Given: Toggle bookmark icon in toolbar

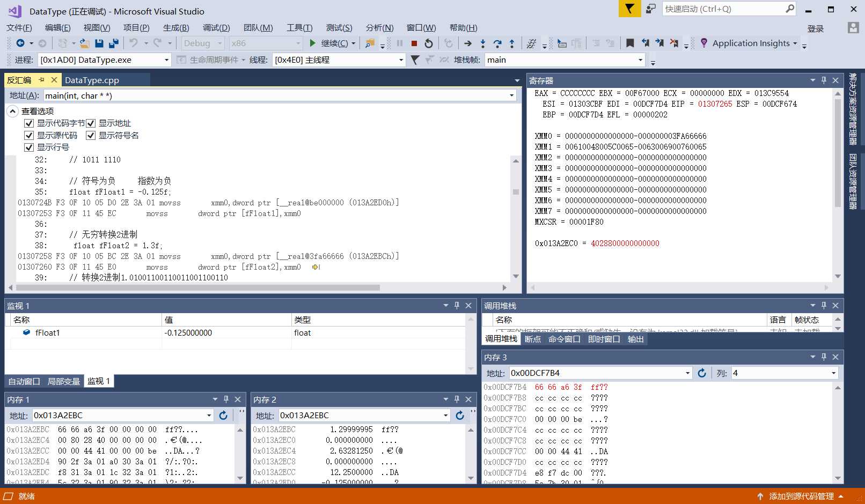Looking at the screenshot, I should pos(630,43).
